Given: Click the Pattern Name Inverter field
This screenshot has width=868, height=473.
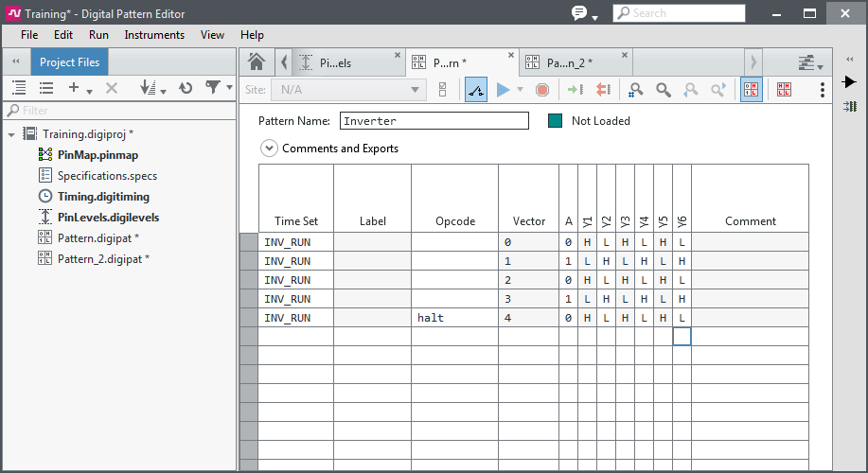Looking at the screenshot, I should pyautogui.click(x=434, y=120).
